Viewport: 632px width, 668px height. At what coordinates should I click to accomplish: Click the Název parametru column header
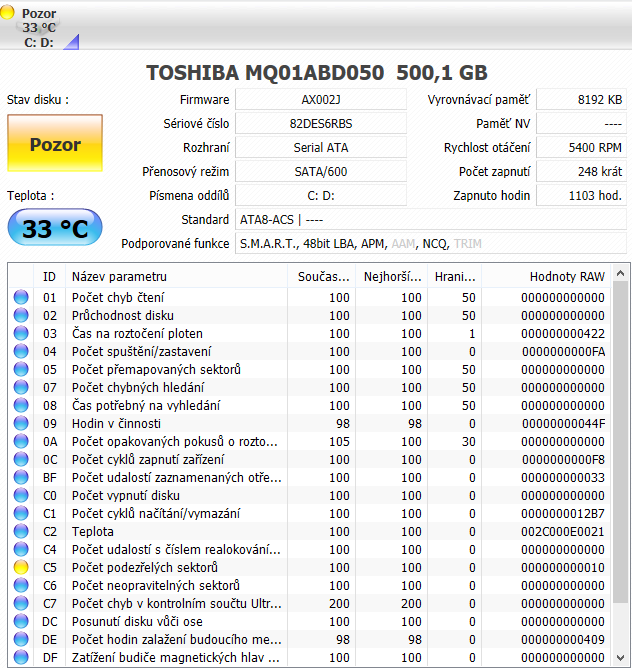click(x=176, y=276)
